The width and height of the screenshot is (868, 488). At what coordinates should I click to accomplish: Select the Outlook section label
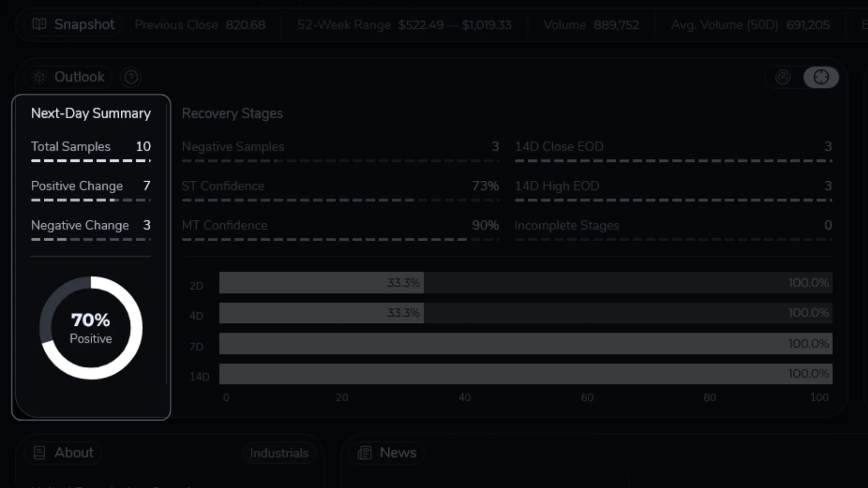(80, 77)
